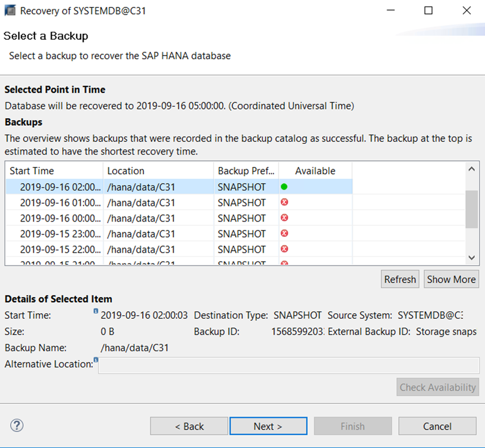Click the Location column header

coord(158,171)
